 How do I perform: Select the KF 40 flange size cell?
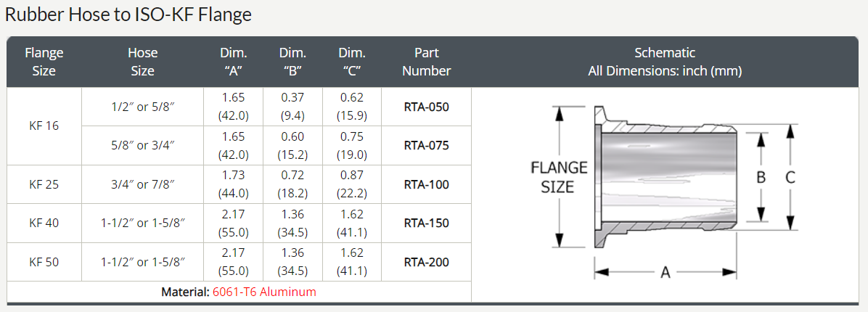point(44,223)
